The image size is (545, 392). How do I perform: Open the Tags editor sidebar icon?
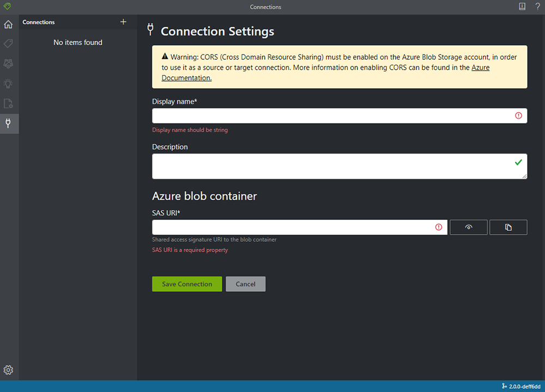(8, 44)
